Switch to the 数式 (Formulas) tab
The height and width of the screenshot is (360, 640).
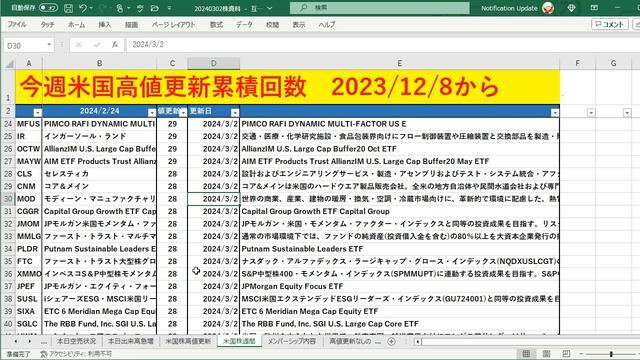pos(216,24)
